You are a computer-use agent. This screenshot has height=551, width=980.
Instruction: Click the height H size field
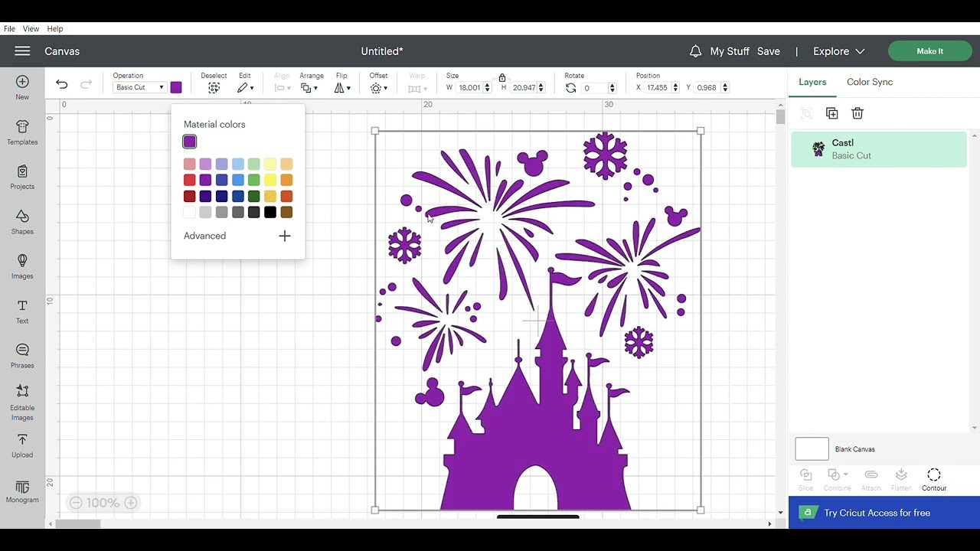pyautogui.click(x=524, y=88)
